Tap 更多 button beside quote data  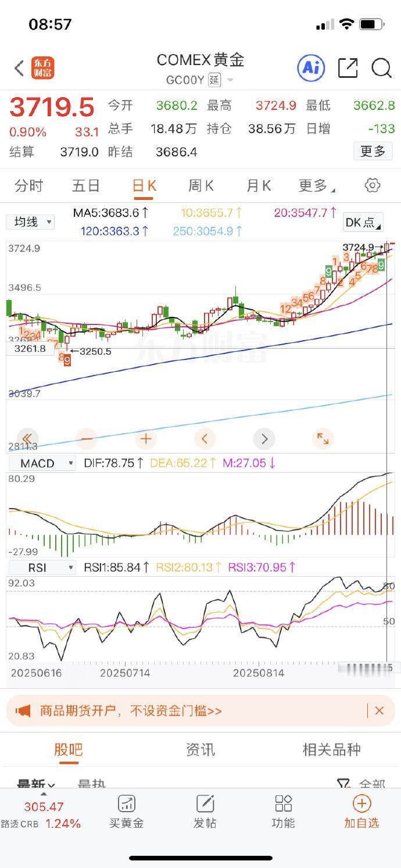pos(373,151)
